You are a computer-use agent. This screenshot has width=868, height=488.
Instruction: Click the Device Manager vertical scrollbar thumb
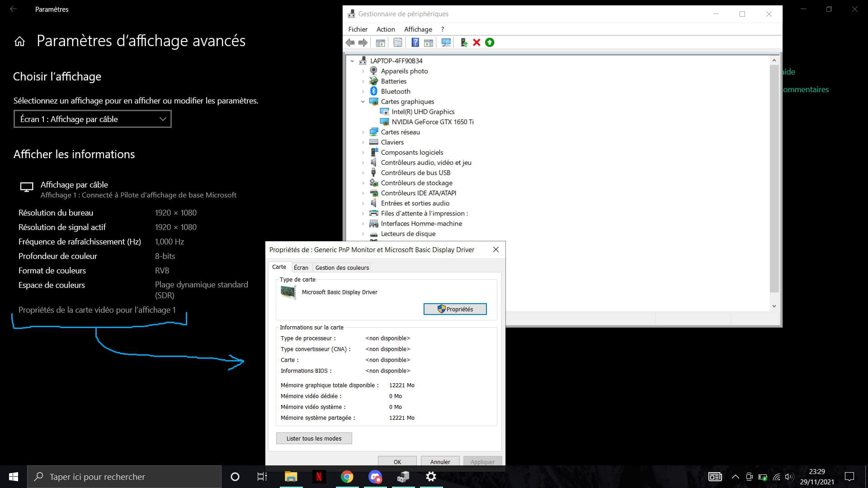click(x=774, y=178)
